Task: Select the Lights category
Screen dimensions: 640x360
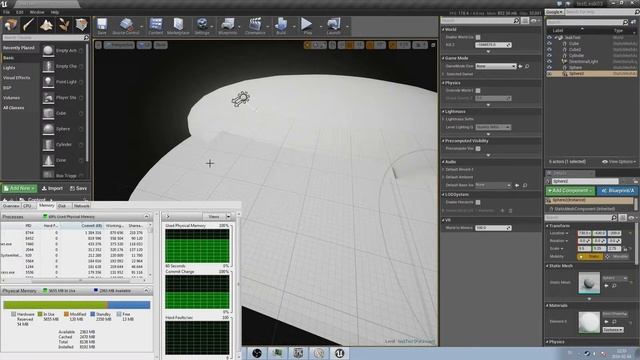Action: 9,68
